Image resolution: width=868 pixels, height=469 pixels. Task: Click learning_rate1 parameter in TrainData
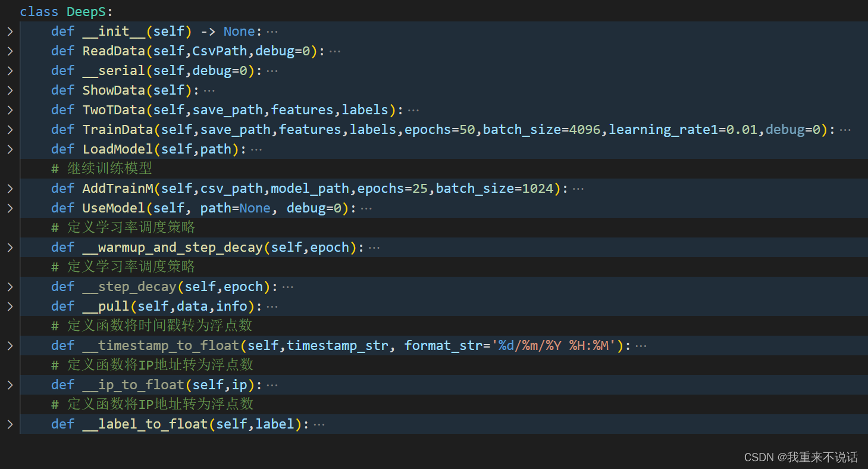point(663,130)
